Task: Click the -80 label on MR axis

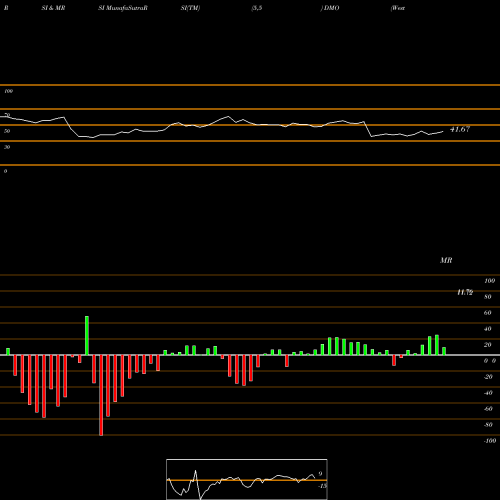Action: point(488,425)
